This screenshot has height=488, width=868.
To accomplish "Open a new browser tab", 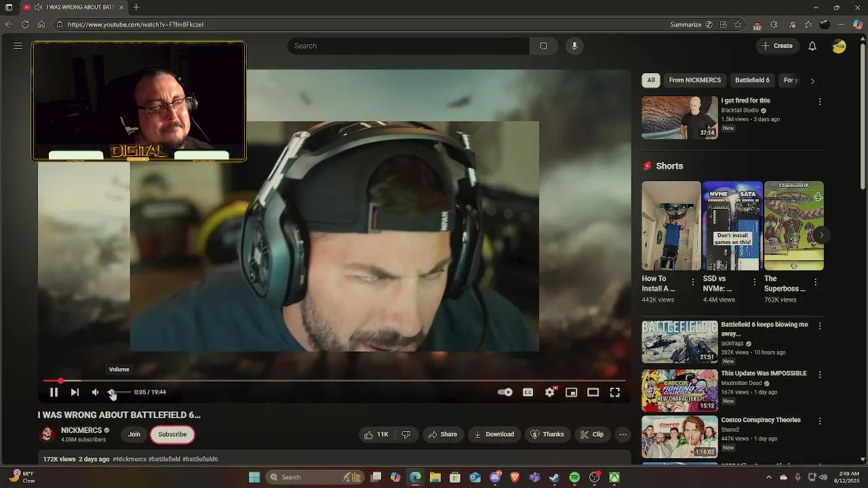I will (x=136, y=7).
